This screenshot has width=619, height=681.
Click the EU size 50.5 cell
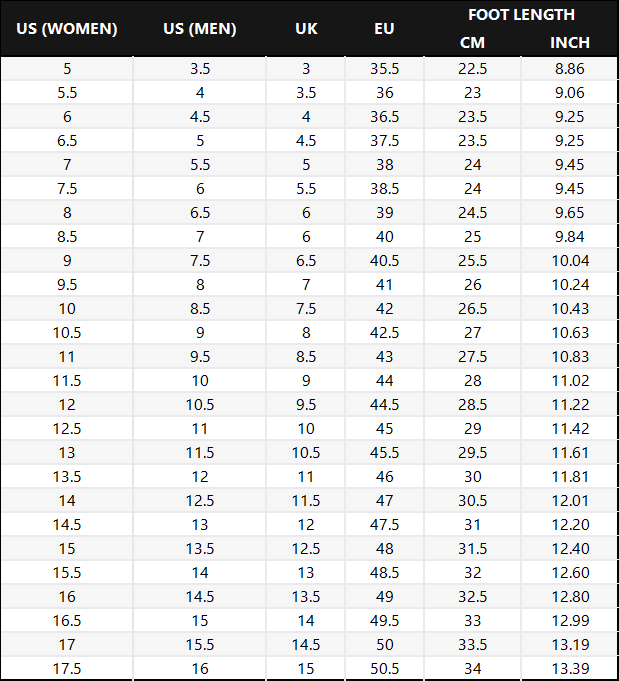(384, 669)
